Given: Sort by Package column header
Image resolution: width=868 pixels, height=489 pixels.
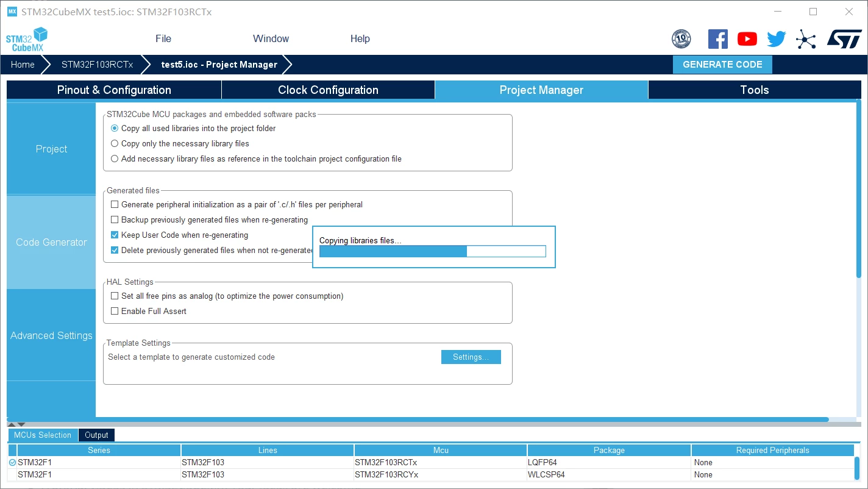Looking at the screenshot, I should coord(609,451).
